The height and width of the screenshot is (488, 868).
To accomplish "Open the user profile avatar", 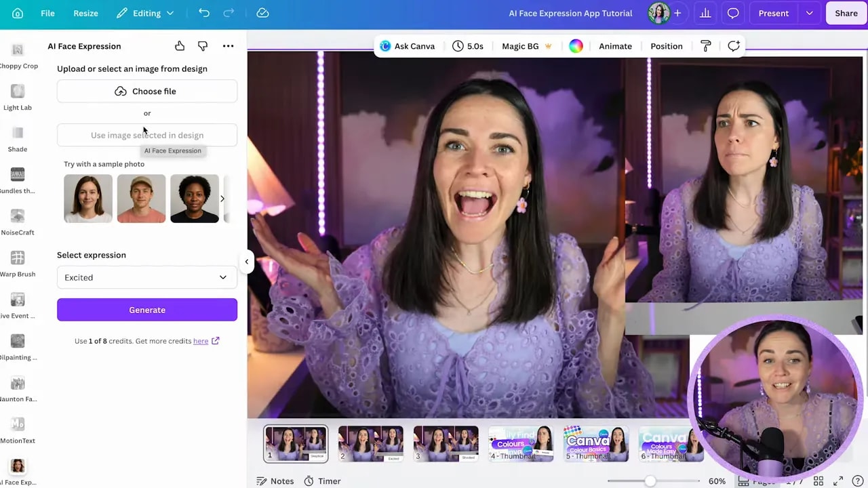I will (x=658, y=13).
